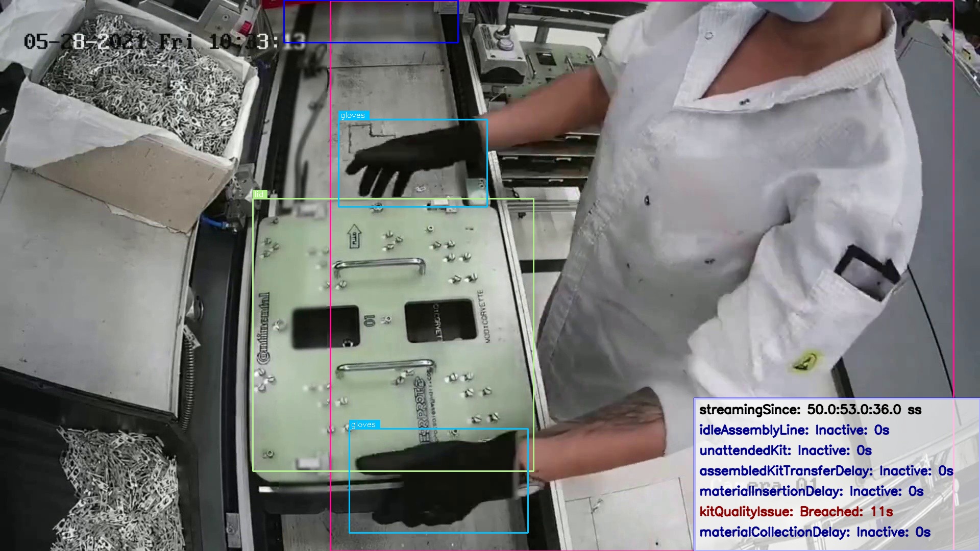Click materialCollectionDelay status entry
This screenshot has height=551, width=980.
coord(814,532)
